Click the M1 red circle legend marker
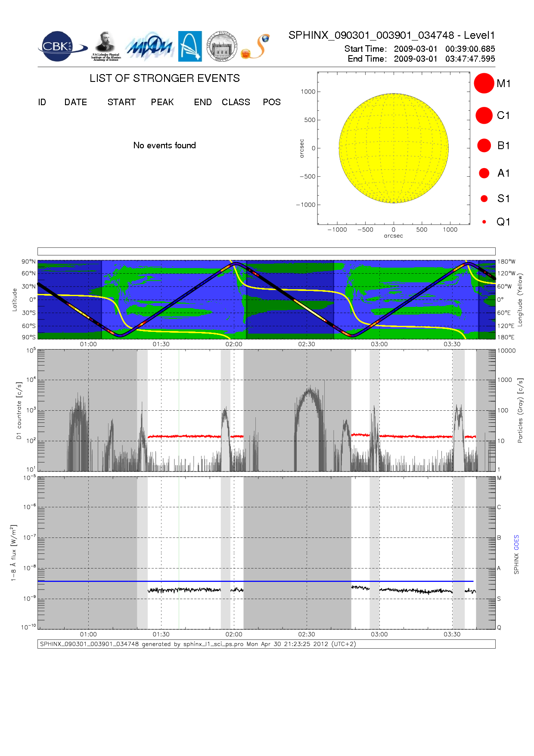This screenshot has height=756, width=534. [484, 83]
